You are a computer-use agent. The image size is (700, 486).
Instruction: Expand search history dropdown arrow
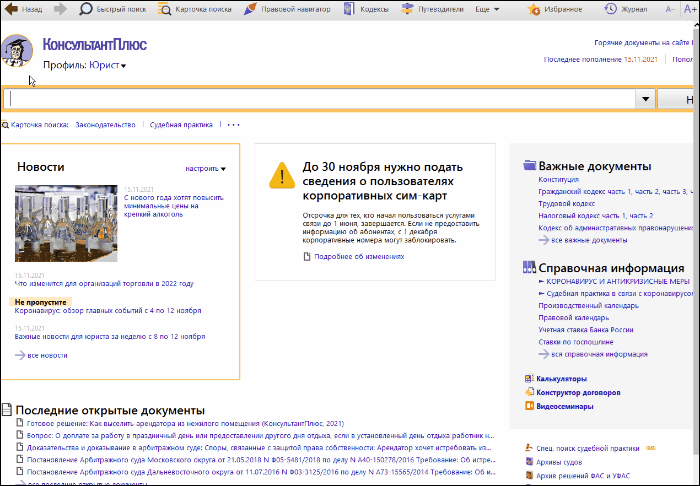645,99
